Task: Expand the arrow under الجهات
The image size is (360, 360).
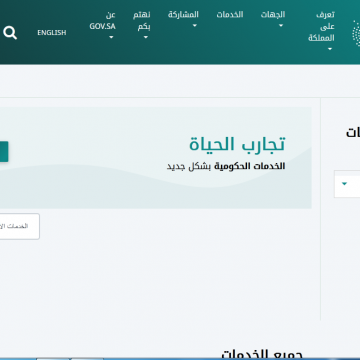Action: [x=281, y=25]
